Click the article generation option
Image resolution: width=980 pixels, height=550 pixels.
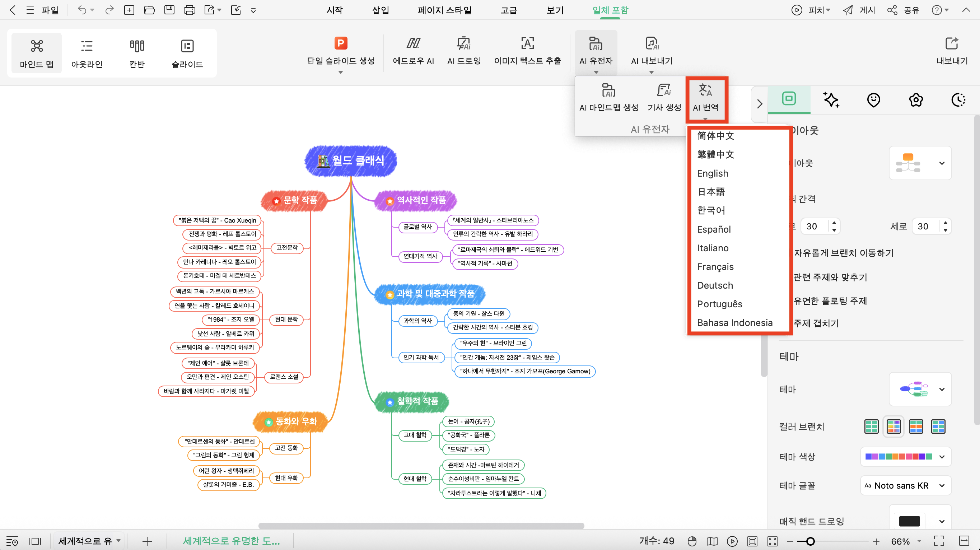(664, 97)
